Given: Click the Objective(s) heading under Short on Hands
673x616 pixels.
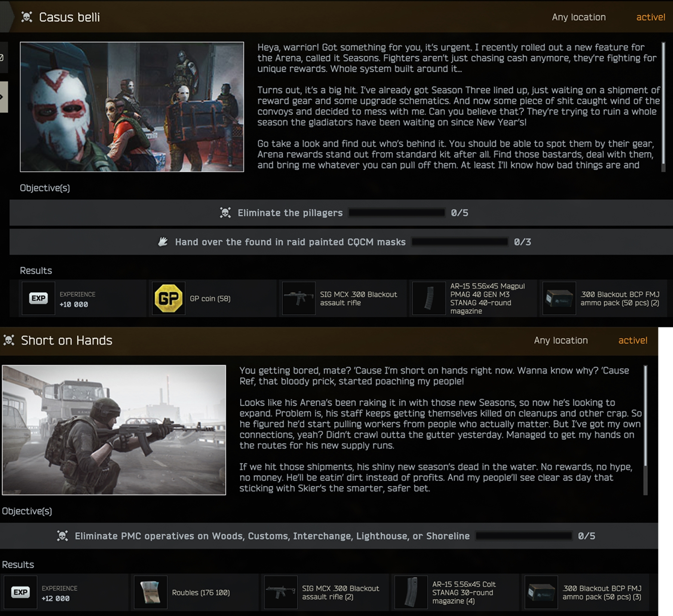Looking at the screenshot, I should point(27,511).
